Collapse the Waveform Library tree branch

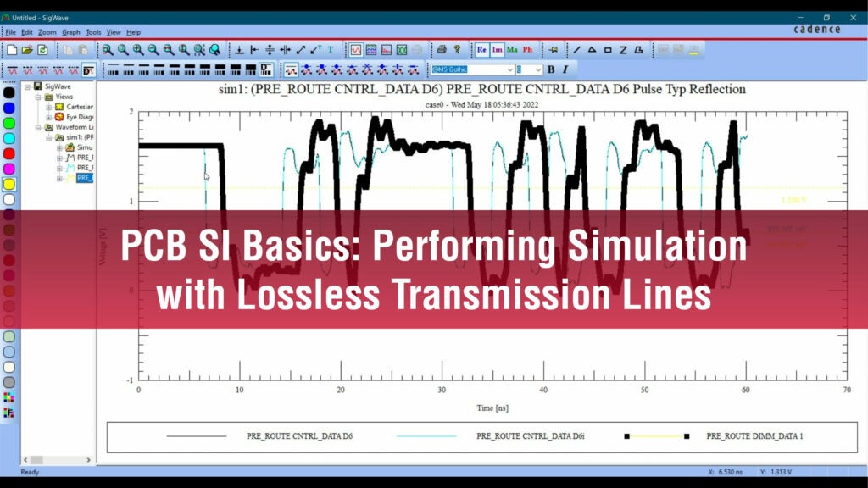(36, 127)
